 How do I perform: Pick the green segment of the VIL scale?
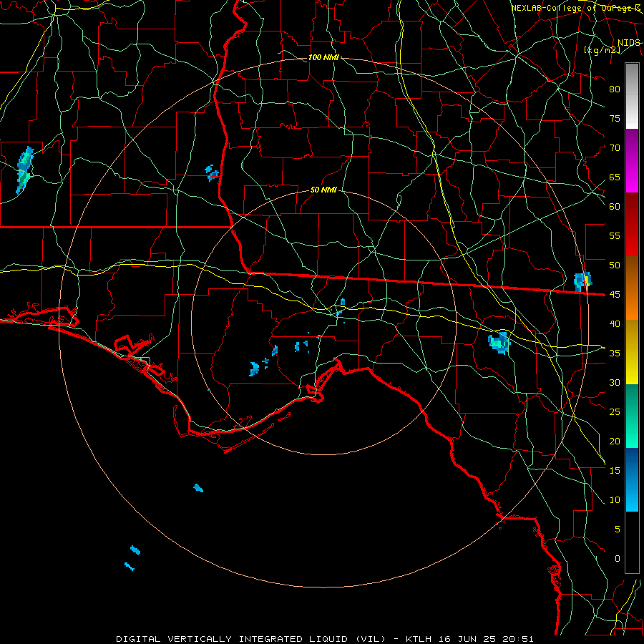pos(632,416)
